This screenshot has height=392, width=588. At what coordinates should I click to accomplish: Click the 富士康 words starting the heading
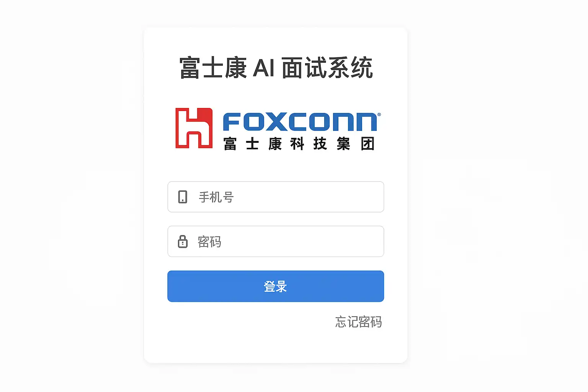click(213, 68)
